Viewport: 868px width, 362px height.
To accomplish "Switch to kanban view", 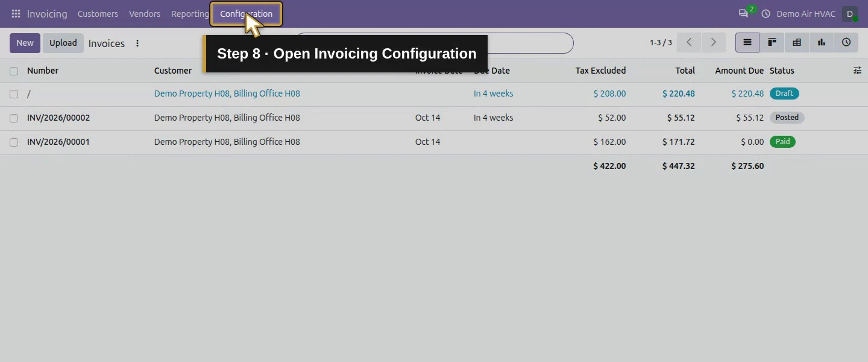I will 772,42.
